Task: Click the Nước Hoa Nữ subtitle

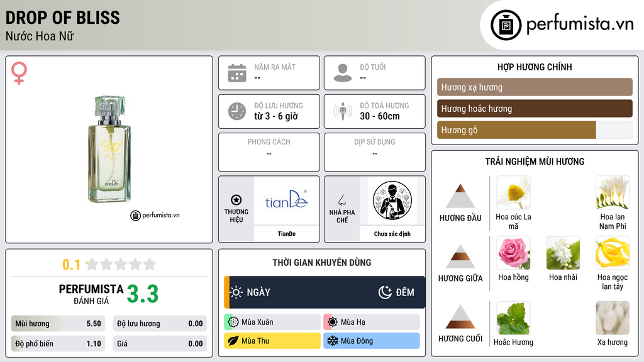Action: [40, 36]
